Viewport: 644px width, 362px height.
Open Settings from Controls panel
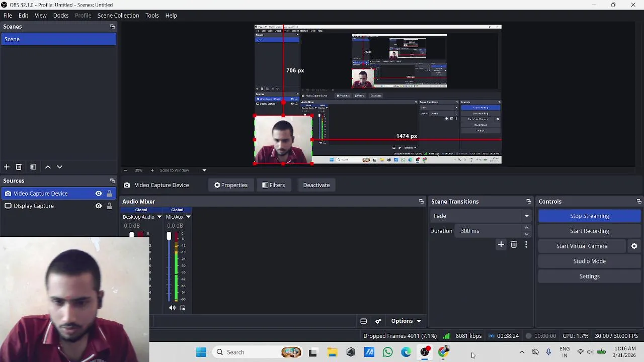[589, 277]
